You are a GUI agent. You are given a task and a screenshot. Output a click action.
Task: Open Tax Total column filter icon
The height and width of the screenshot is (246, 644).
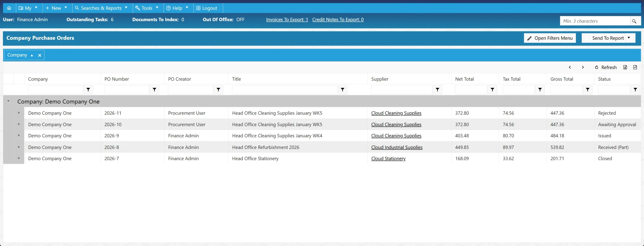tap(540, 90)
